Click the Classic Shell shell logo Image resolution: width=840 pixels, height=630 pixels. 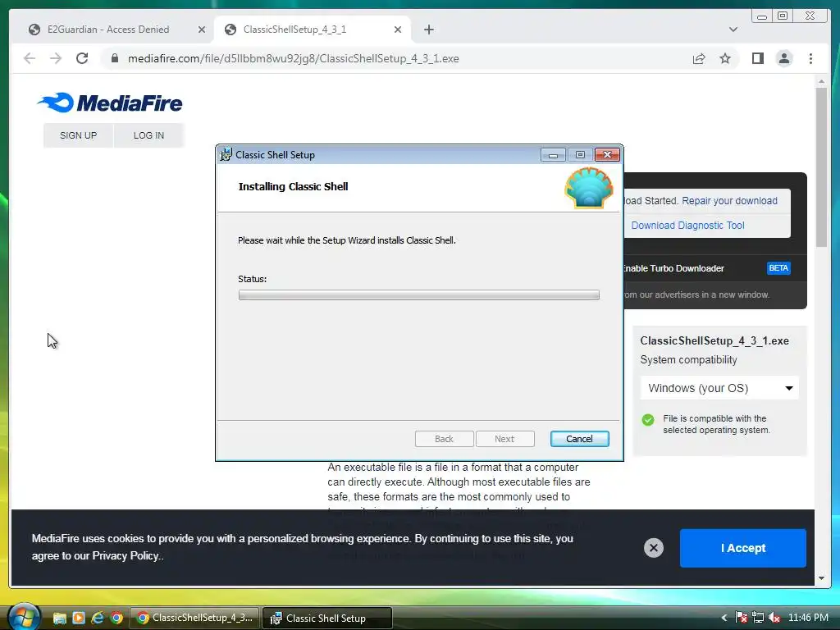(x=588, y=188)
